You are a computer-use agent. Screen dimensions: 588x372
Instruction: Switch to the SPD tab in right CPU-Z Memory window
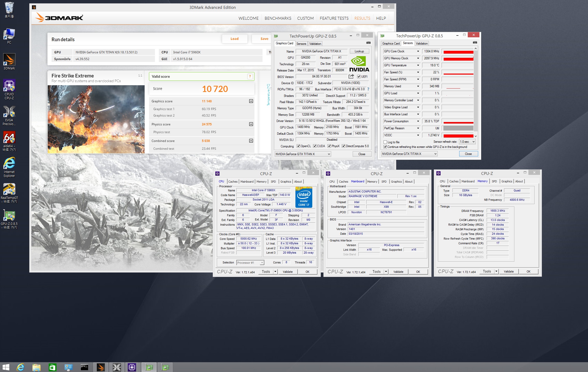pyautogui.click(x=494, y=181)
